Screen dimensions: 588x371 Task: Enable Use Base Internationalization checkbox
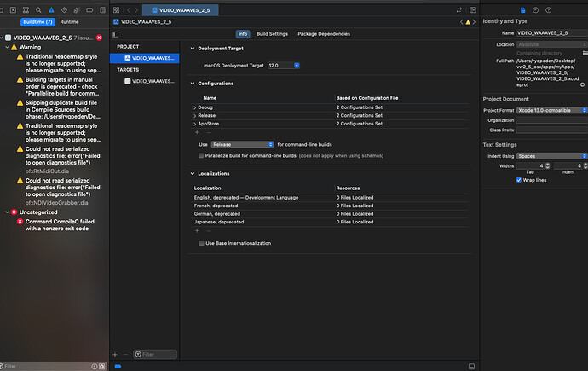(201, 243)
